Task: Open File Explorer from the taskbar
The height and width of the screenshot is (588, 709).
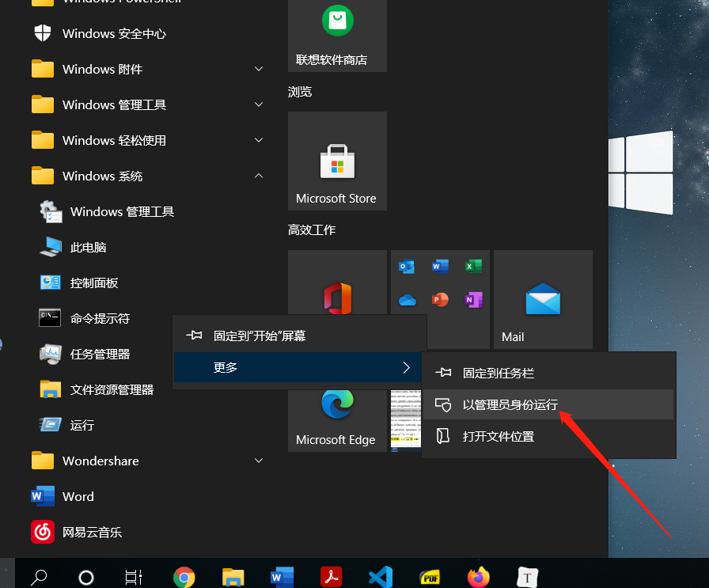Action: point(233,578)
